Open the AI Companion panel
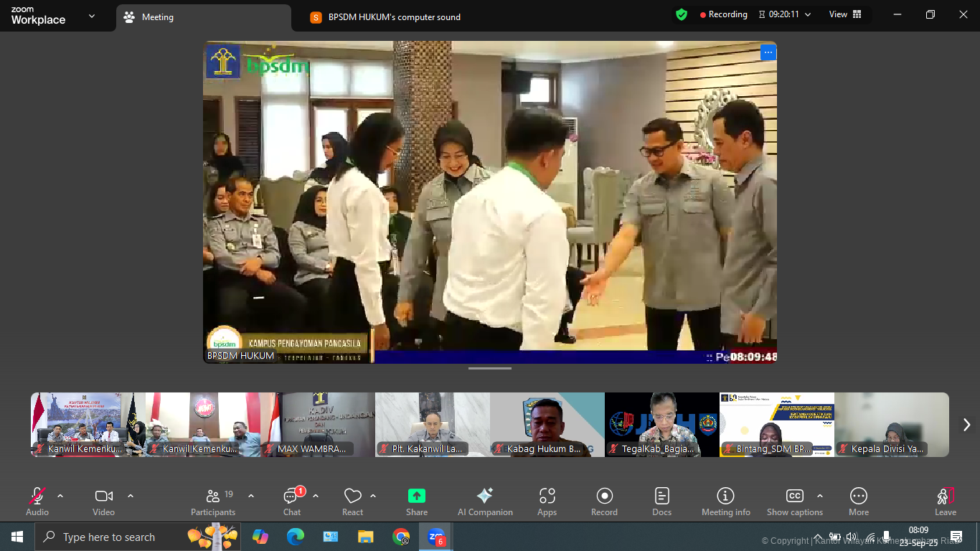The width and height of the screenshot is (980, 551). (485, 496)
